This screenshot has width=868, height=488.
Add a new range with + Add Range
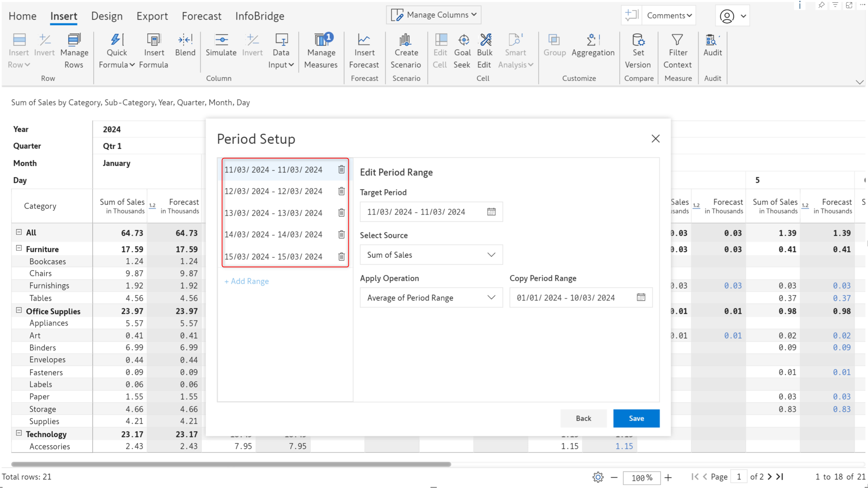coord(247,281)
